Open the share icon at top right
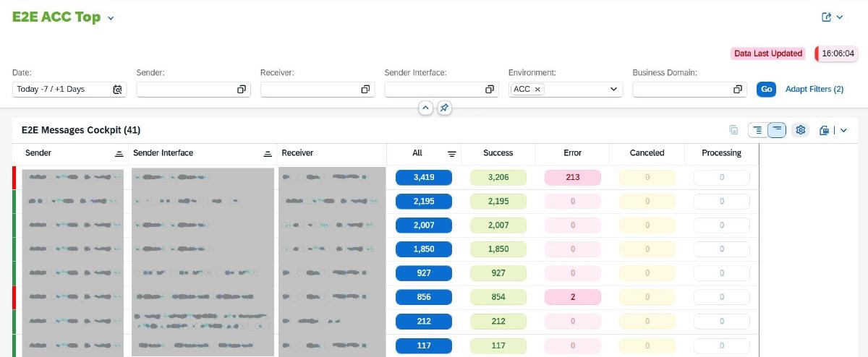 pyautogui.click(x=827, y=17)
